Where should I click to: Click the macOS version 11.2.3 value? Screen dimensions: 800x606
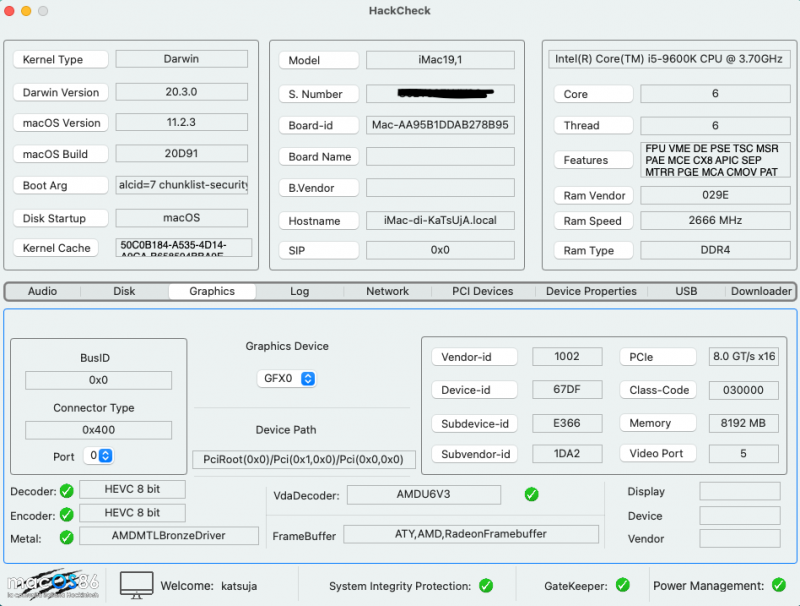(182, 122)
